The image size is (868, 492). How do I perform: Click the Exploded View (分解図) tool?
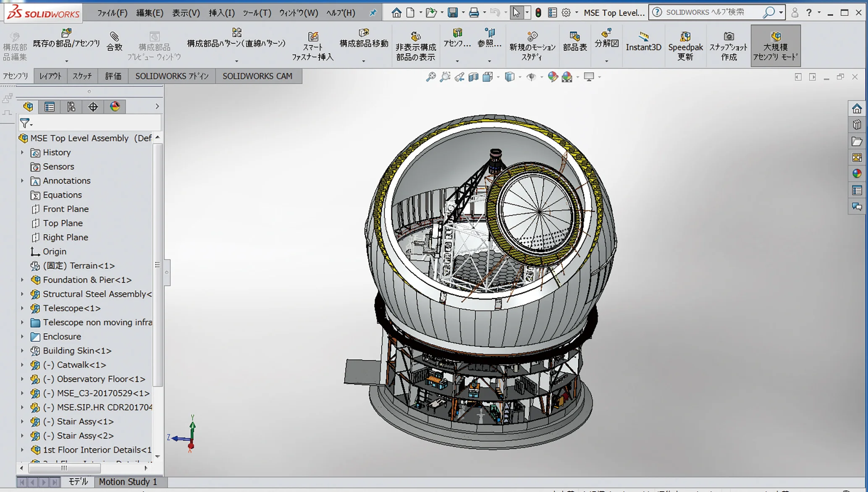606,39
